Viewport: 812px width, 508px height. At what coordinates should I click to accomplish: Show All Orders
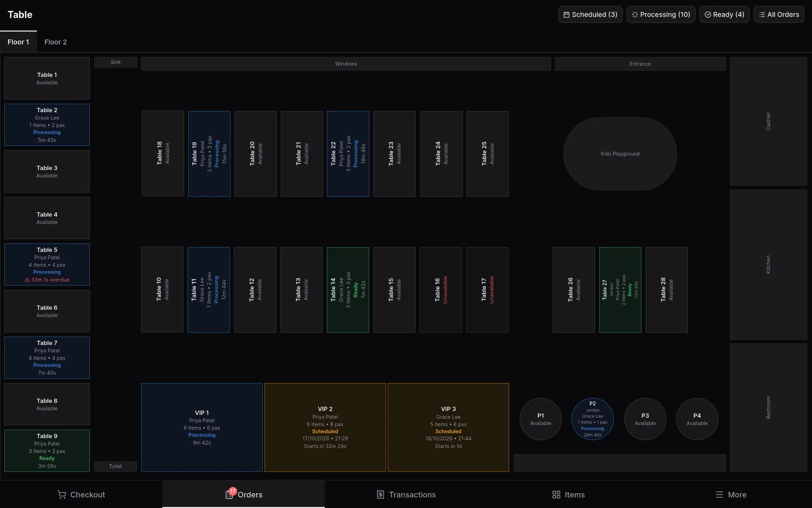coord(779,15)
